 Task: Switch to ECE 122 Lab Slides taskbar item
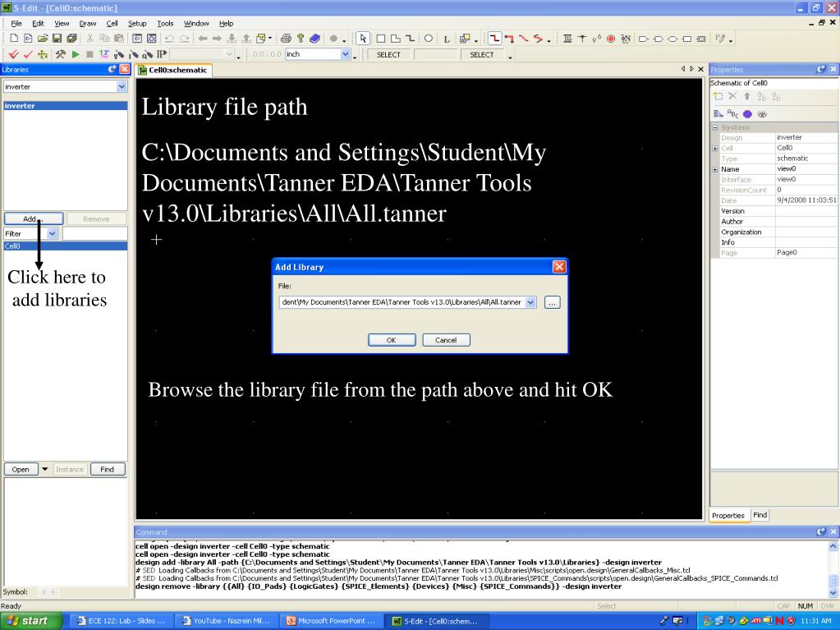pos(122,621)
